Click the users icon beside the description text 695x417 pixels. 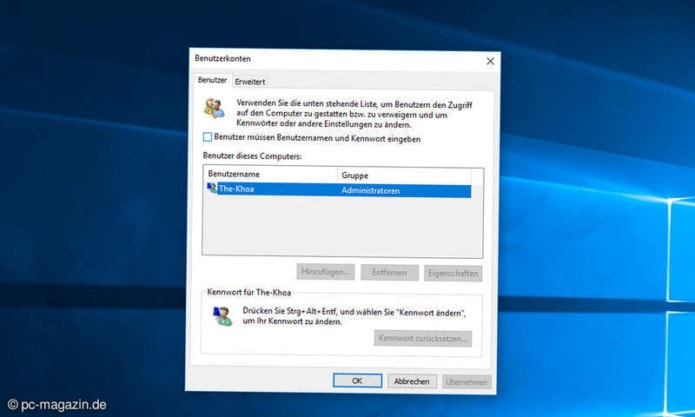214,108
